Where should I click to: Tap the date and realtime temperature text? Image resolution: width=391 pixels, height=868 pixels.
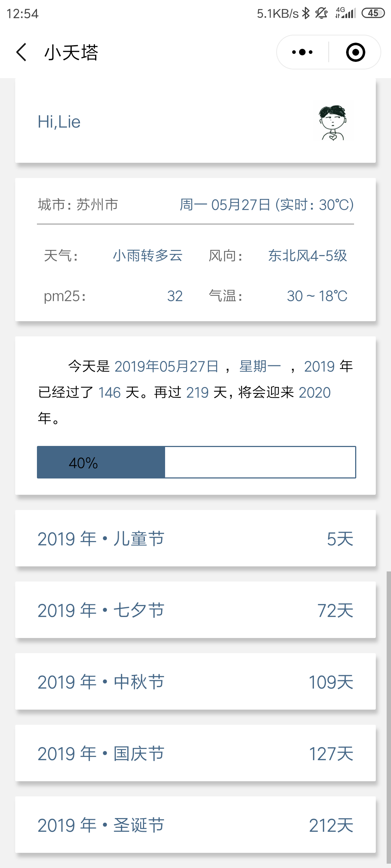click(x=267, y=205)
